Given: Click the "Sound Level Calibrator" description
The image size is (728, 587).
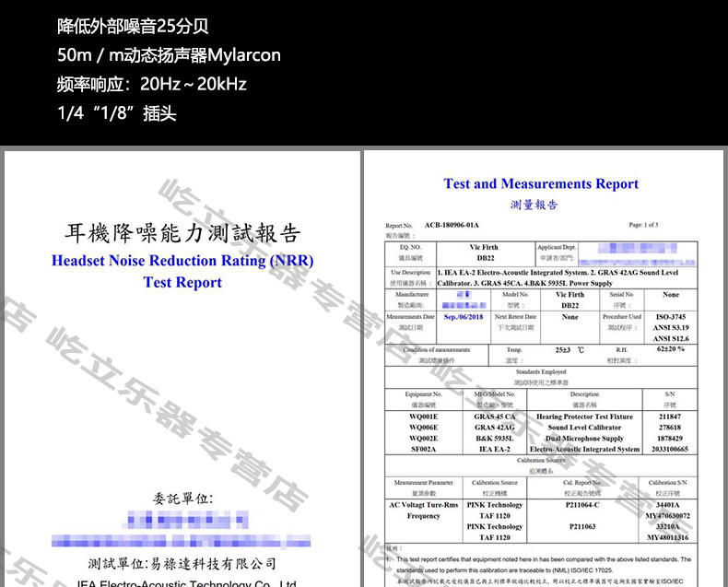Looking at the screenshot, I should click(584, 428).
